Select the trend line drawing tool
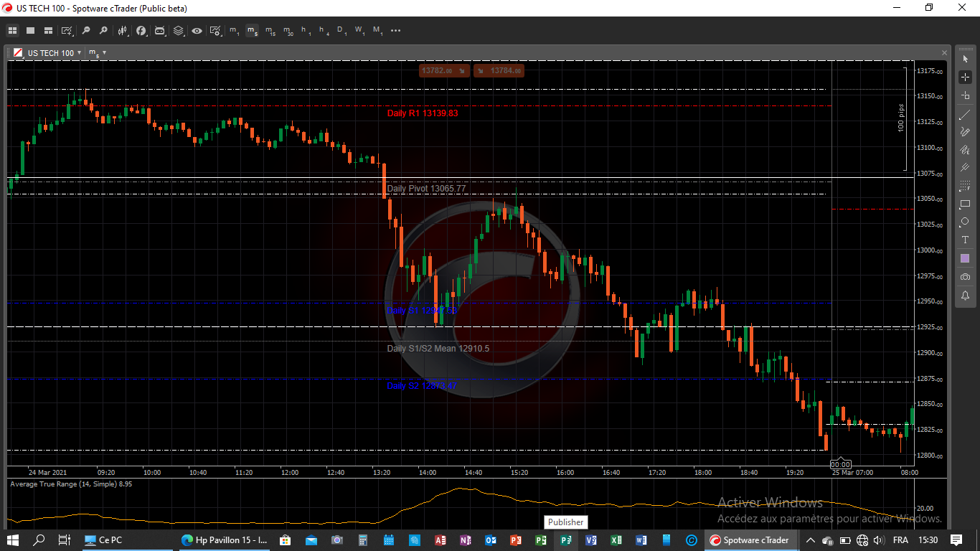 point(965,115)
